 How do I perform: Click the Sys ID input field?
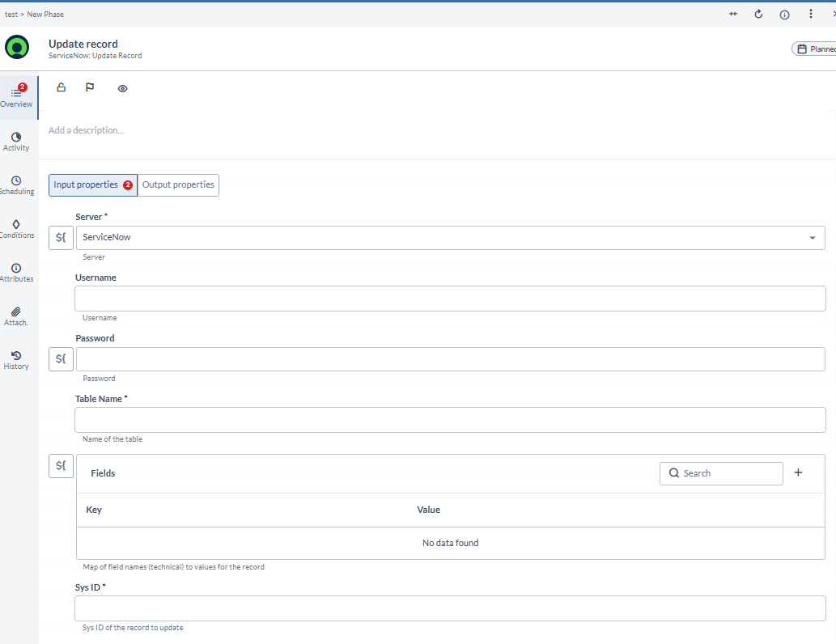tap(450, 608)
